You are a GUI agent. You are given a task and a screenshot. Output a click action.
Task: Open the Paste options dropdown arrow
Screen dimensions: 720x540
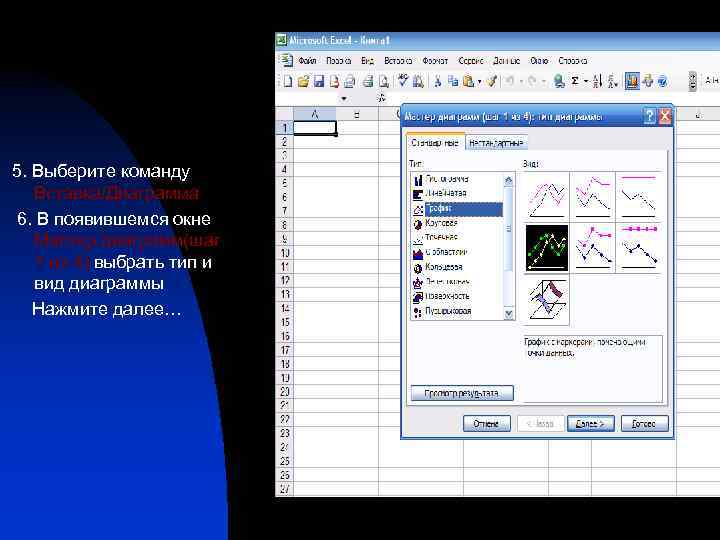[x=479, y=82]
